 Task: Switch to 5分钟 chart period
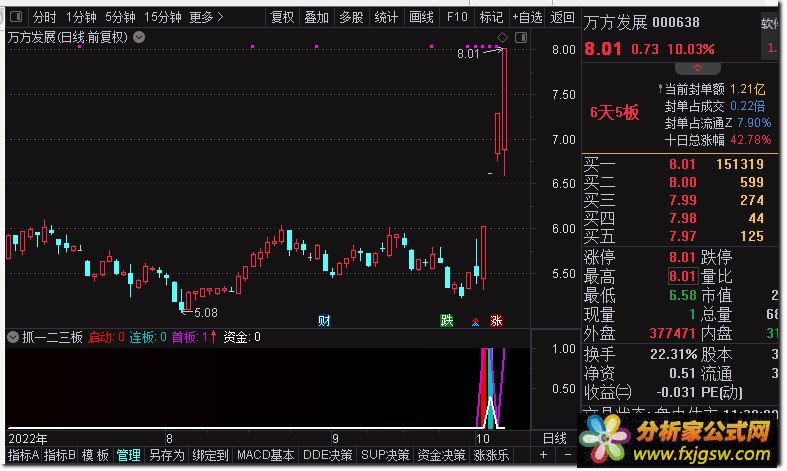tap(120, 18)
